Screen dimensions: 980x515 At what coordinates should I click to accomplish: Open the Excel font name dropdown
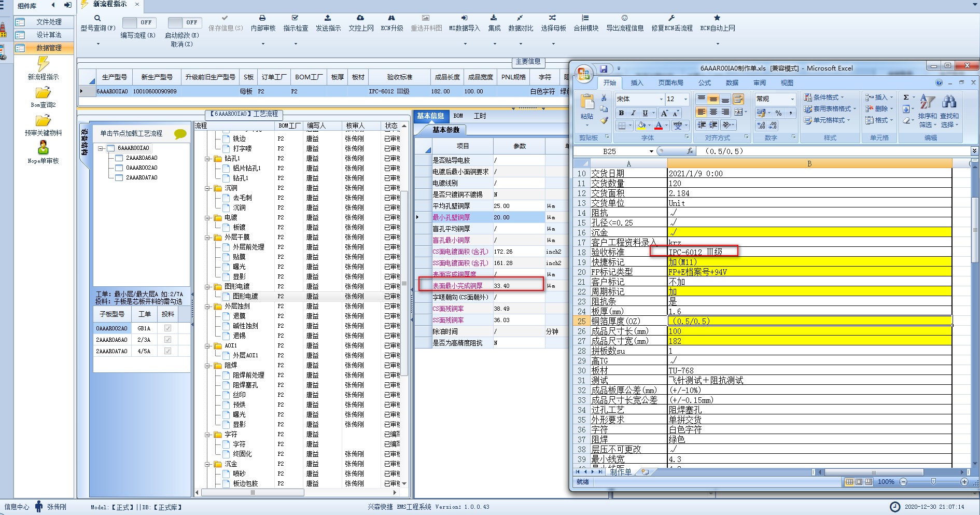pyautogui.click(x=661, y=99)
